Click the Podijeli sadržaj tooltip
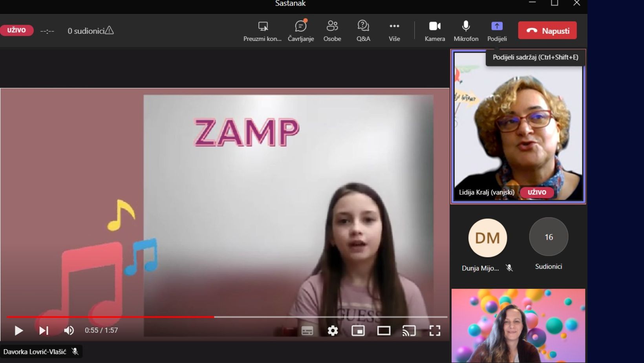This screenshot has height=363, width=644. coord(536,57)
